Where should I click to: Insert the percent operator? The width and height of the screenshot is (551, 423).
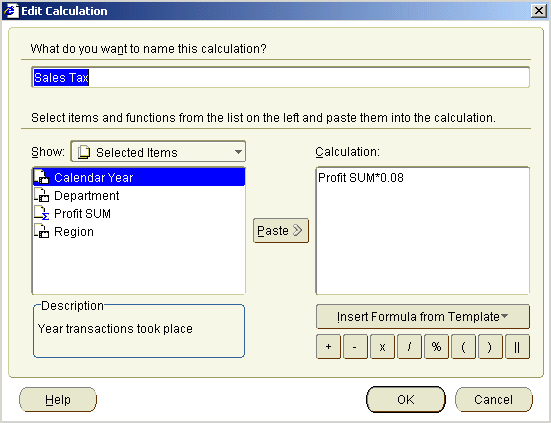coord(436,346)
